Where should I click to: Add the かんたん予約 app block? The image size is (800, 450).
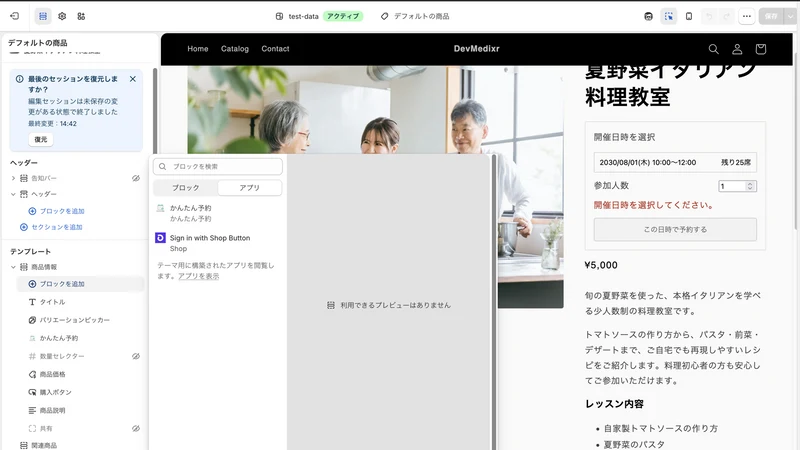218,213
